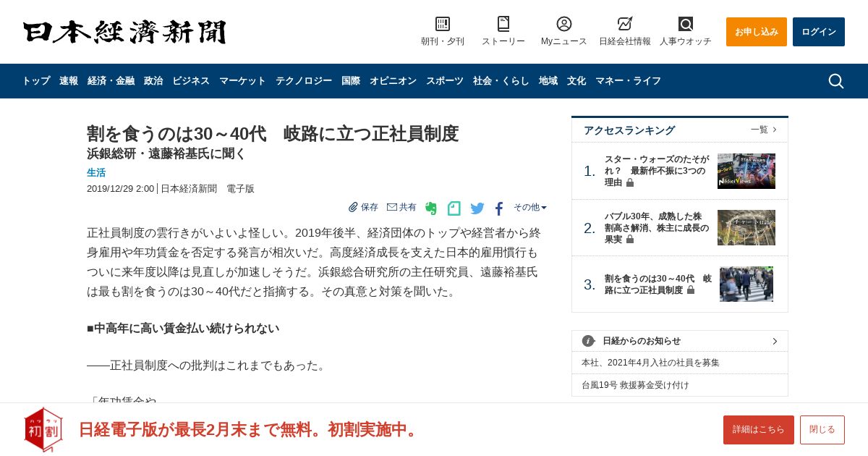
Task: Expand 日経からのお知らせ with chevron arrow
Action: click(775, 341)
